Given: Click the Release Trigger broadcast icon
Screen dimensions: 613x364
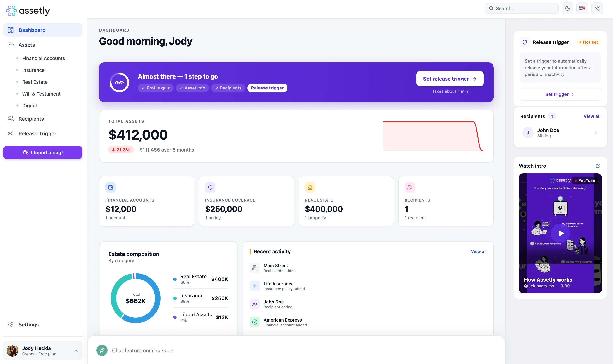Looking at the screenshot, I should click(11, 133).
